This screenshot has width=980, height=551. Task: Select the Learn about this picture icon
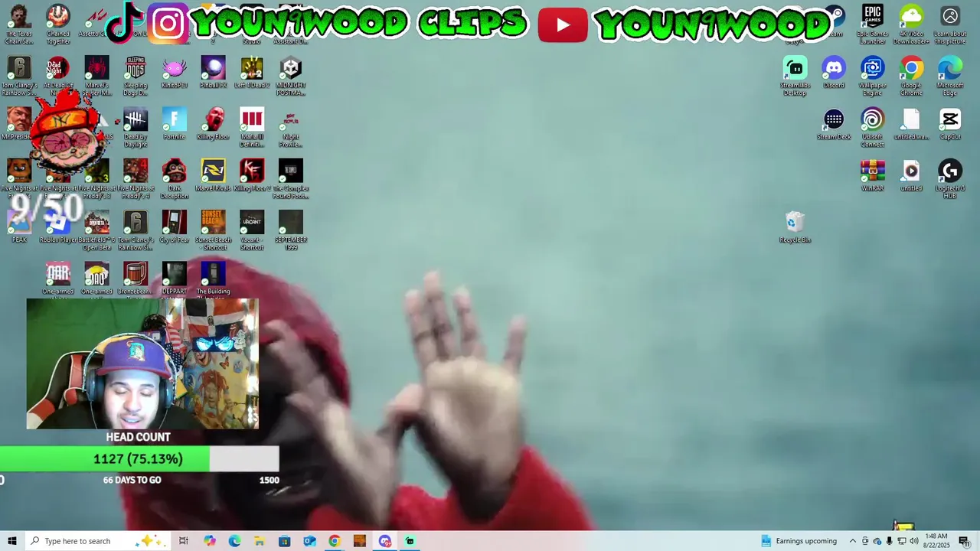coord(950,24)
